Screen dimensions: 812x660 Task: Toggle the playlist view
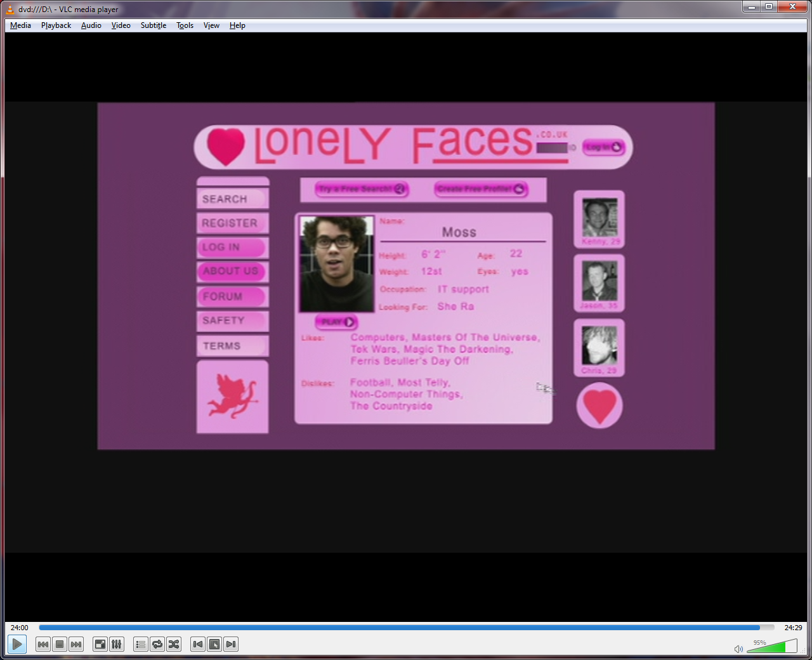click(x=141, y=645)
